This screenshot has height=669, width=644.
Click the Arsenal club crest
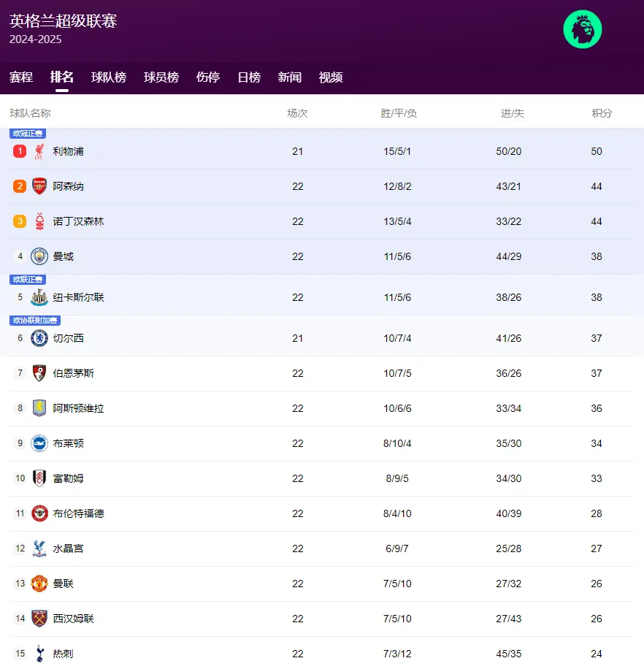click(x=39, y=186)
